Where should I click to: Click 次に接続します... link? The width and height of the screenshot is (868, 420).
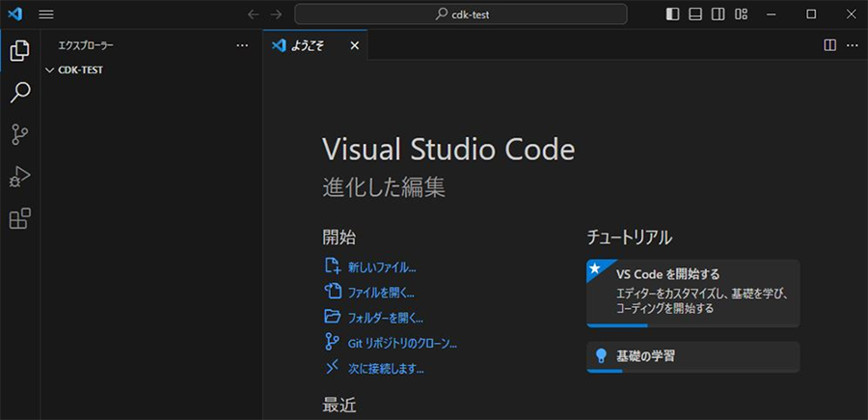pyautogui.click(x=386, y=369)
